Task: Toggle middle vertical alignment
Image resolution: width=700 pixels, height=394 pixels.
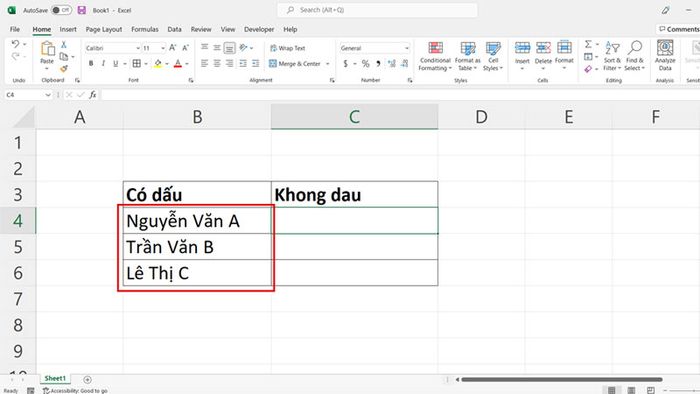Action: point(217,48)
